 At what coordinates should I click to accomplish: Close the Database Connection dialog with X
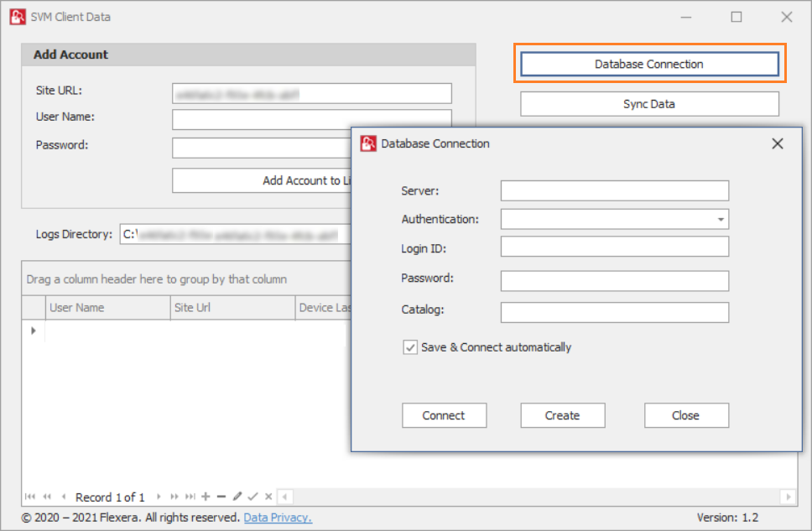(778, 143)
